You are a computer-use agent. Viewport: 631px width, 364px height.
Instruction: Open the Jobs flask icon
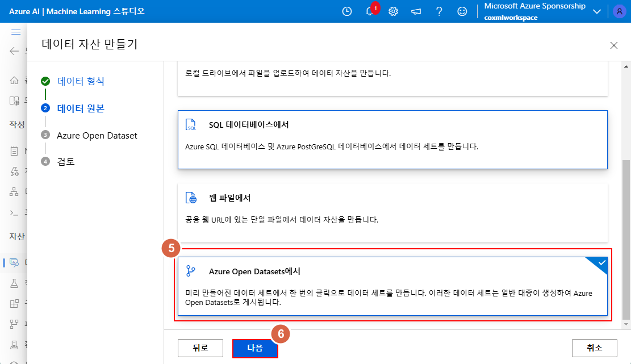tap(14, 283)
